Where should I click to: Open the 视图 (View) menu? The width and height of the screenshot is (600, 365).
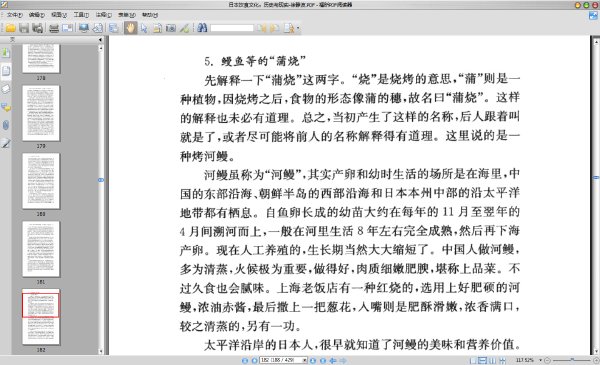point(59,15)
